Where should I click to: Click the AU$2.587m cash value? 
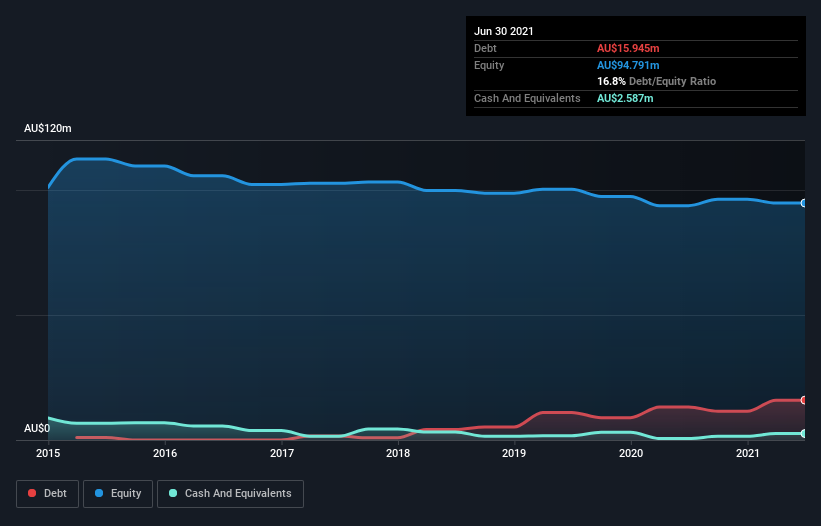point(625,98)
